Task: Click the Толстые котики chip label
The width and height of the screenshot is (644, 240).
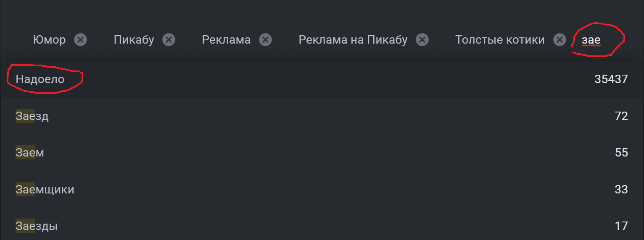Action: click(500, 40)
